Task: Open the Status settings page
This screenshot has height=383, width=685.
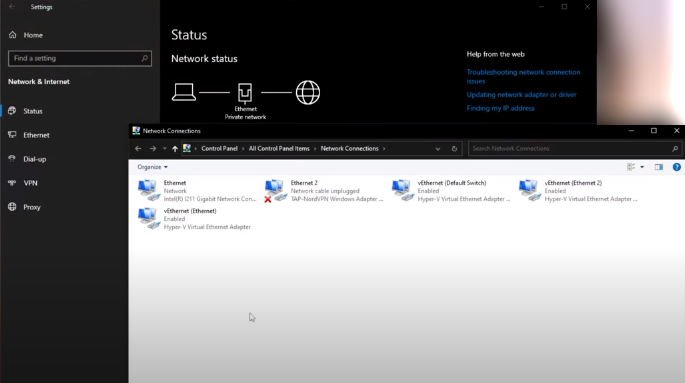Action: tap(33, 111)
